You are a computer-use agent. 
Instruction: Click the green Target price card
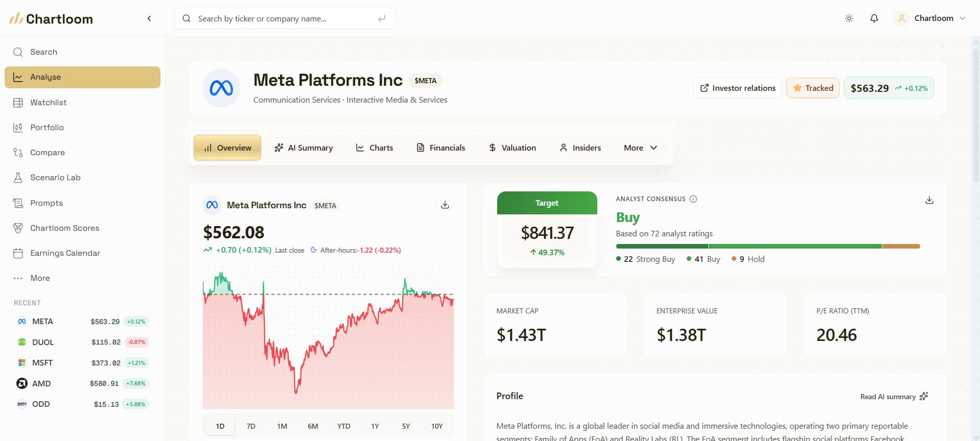click(547, 229)
